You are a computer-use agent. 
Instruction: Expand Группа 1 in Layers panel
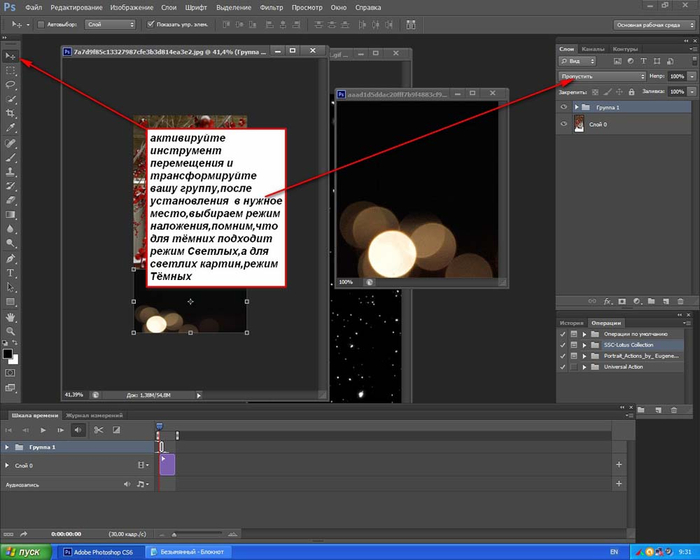(576, 107)
